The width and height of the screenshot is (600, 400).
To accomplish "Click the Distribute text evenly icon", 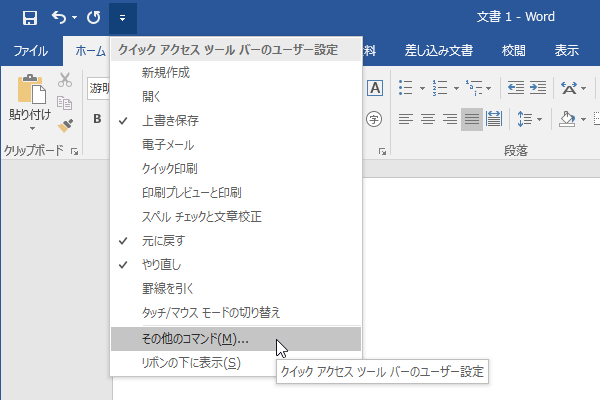I will tap(494, 119).
